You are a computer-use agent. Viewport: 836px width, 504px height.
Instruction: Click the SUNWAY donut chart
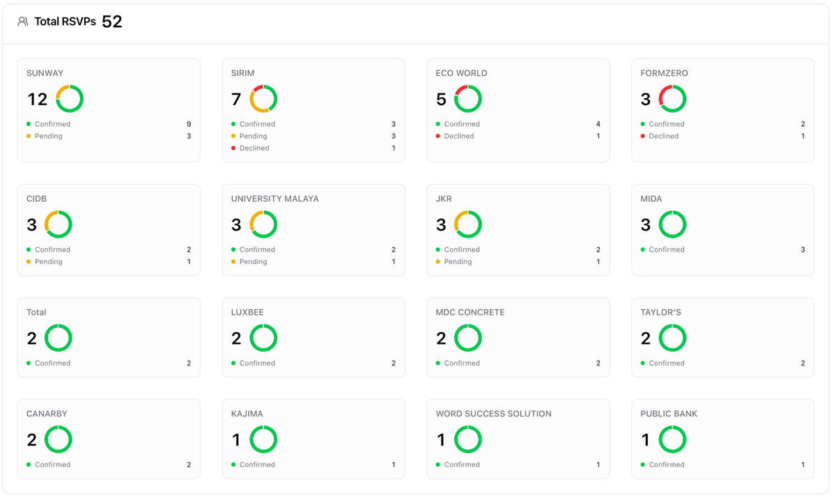pyautogui.click(x=70, y=99)
